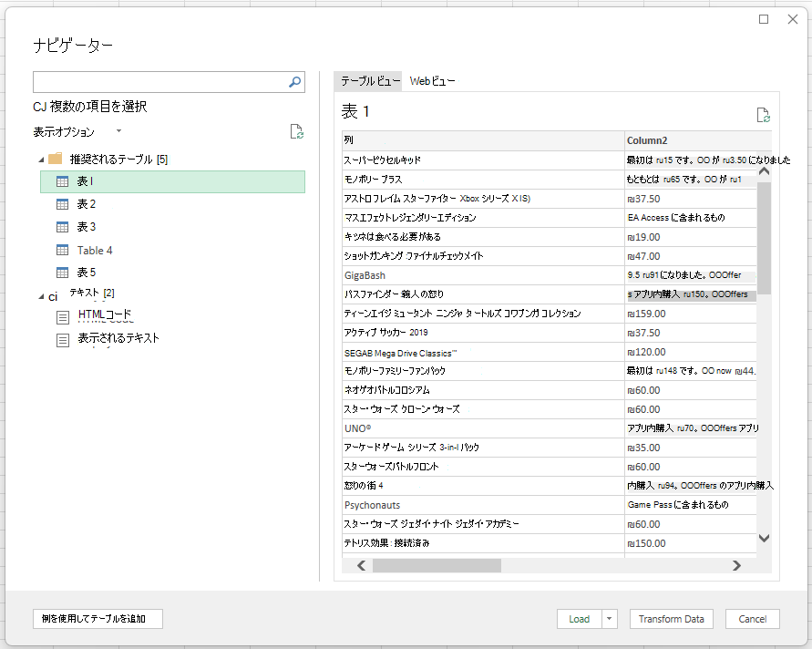Click the Transform Data button
The height and width of the screenshot is (649, 812).
[x=671, y=618]
